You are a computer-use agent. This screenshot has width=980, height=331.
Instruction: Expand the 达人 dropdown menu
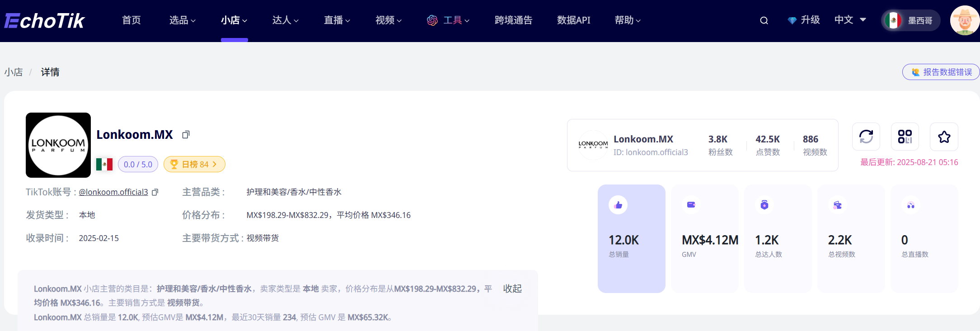[x=286, y=20]
